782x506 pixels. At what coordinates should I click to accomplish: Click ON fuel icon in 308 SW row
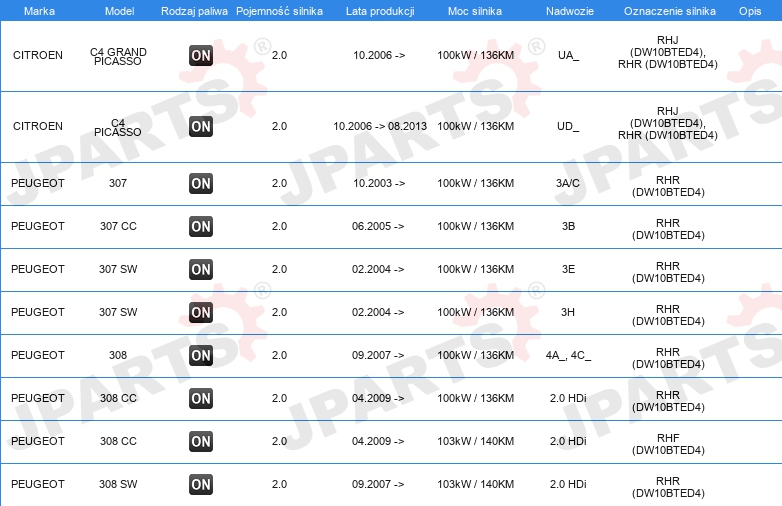[201, 484]
